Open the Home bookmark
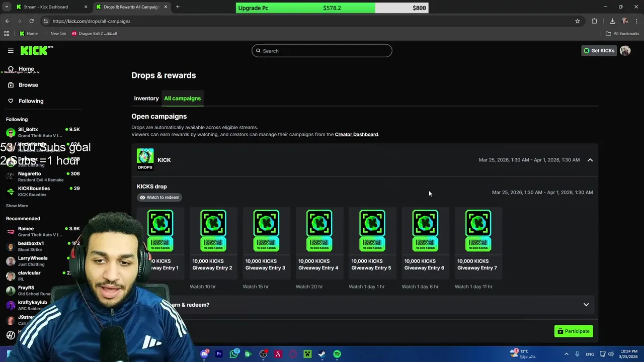 point(28,34)
